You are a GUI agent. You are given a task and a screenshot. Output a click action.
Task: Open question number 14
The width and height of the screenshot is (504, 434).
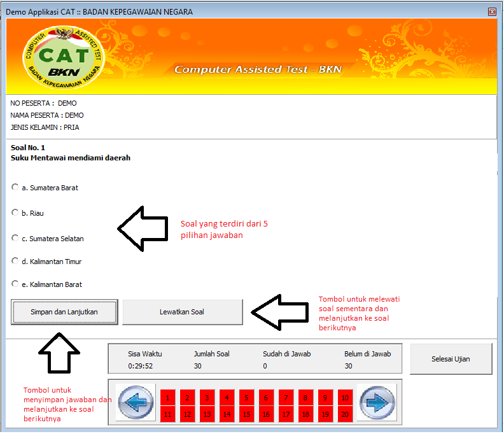pos(227,414)
